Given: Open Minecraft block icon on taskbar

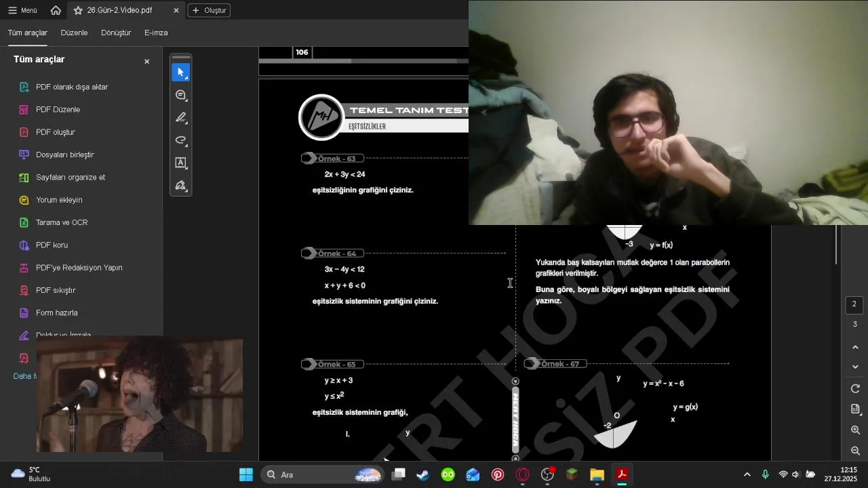Looking at the screenshot, I should [572, 474].
